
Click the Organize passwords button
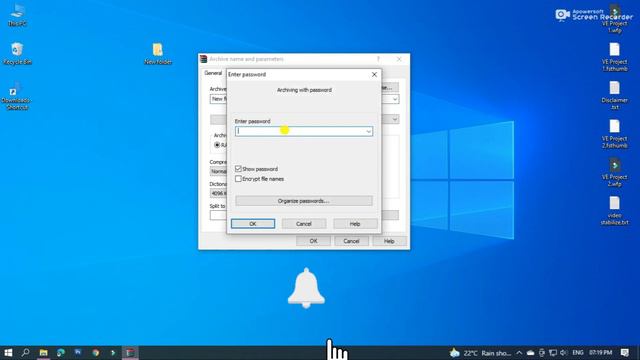tap(304, 201)
